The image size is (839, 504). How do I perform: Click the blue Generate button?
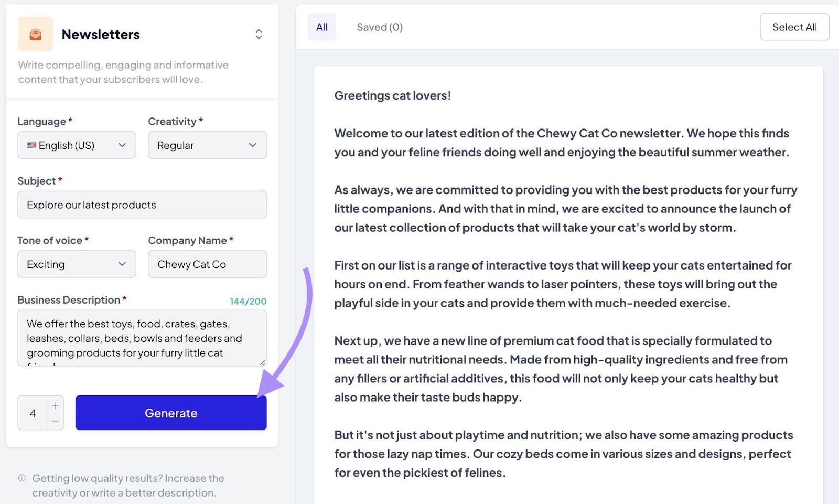[x=171, y=413]
